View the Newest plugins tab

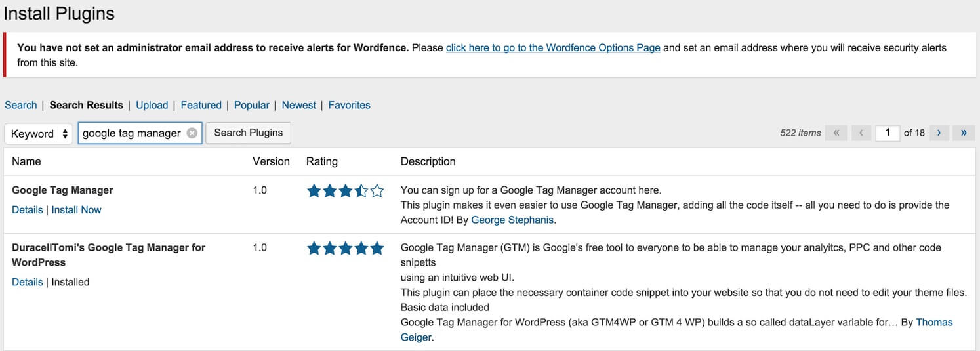click(x=299, y=105)
